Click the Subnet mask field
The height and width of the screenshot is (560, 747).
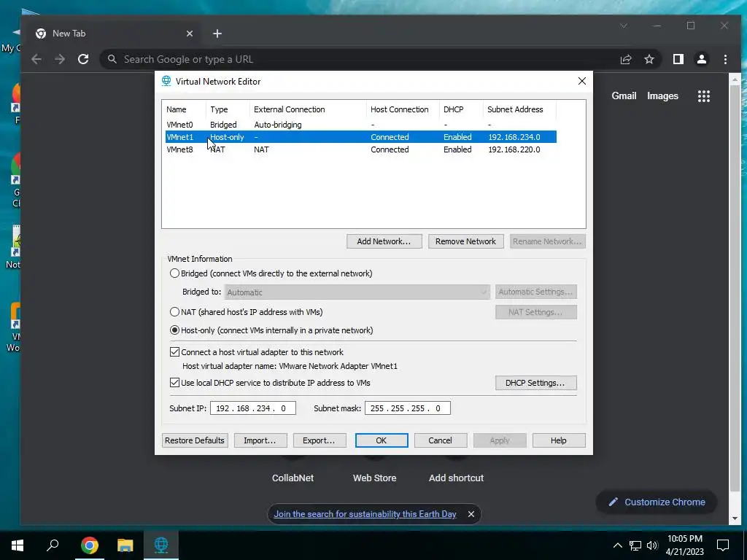point(408,408)
